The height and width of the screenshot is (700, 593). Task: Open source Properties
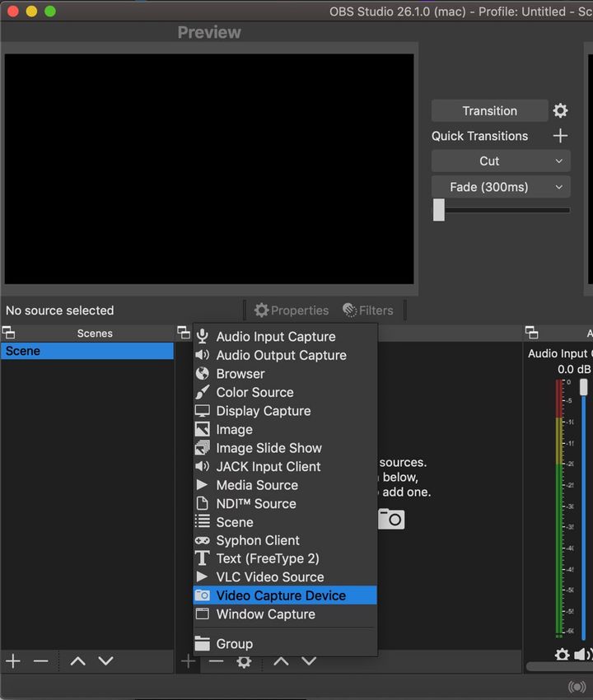tap(291, 310)
